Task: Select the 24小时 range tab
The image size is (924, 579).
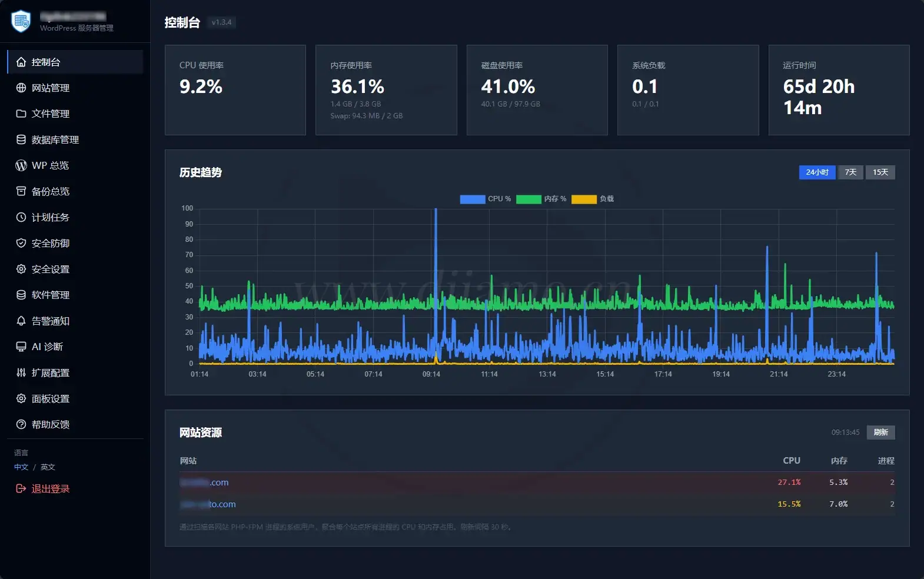Action: [817, 172]
